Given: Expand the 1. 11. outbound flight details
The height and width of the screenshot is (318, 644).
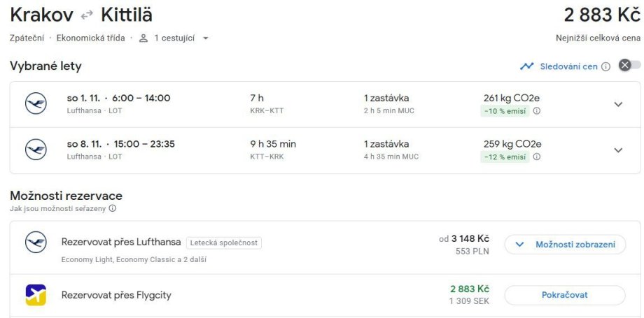Looking at the screenshot, I should [617, 104].
